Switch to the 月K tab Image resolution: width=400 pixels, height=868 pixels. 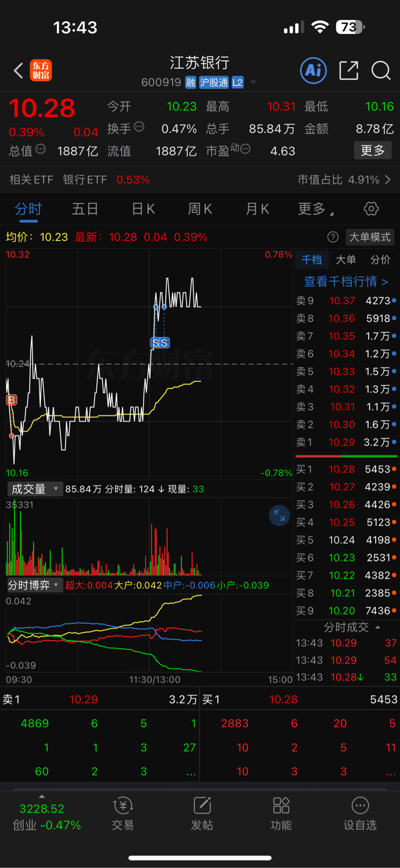[257, 209]
